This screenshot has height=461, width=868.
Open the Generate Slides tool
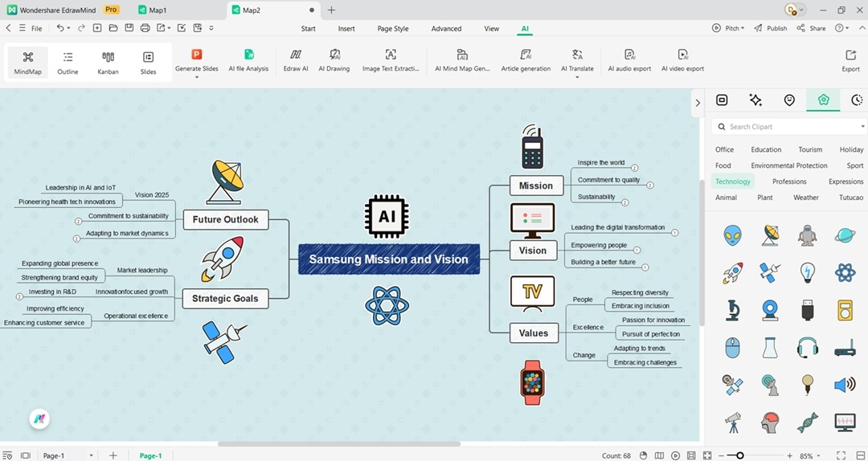click(x=197, y=60)
